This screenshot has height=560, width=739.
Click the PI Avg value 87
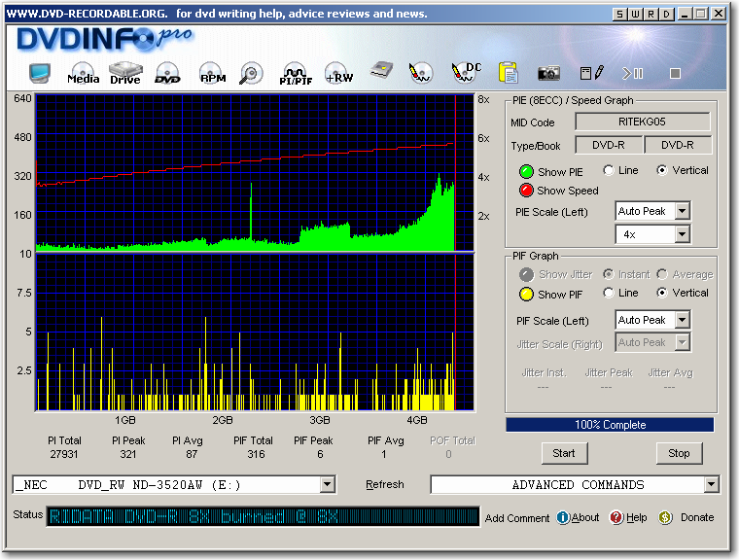click(x=192, y=454)
